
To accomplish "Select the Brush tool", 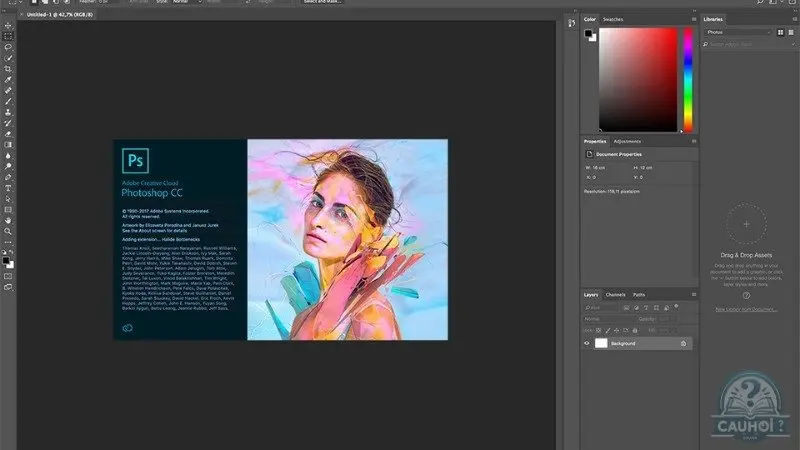I will point(8,101).
